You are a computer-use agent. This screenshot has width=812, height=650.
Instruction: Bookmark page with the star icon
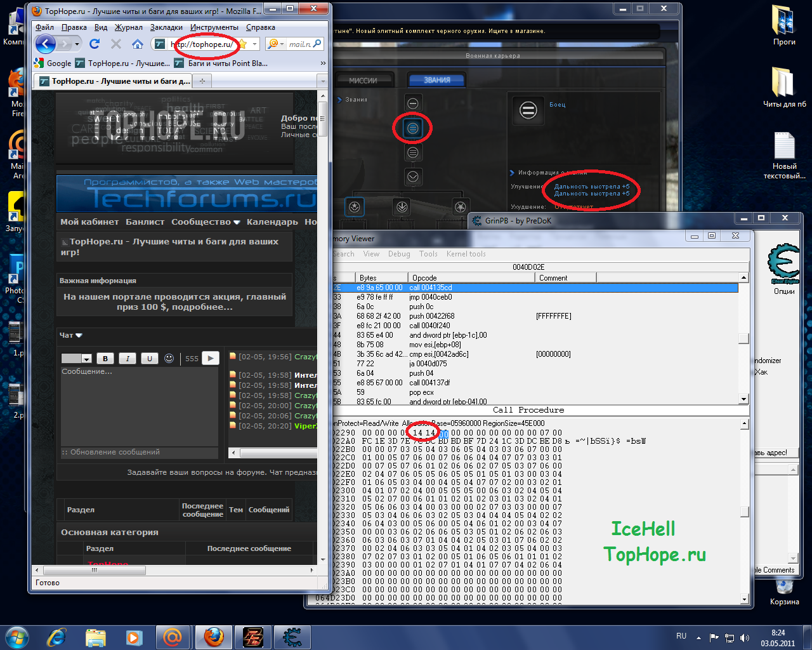242,44
